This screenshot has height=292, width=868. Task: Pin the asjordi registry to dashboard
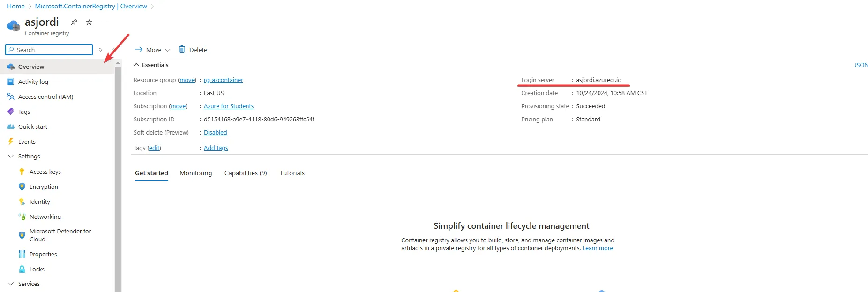pos(74,22)
